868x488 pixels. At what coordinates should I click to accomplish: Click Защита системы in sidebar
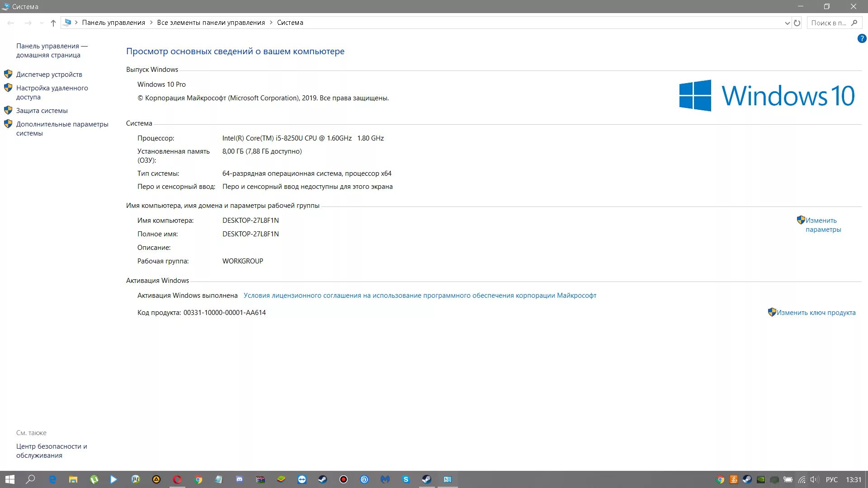42,111
